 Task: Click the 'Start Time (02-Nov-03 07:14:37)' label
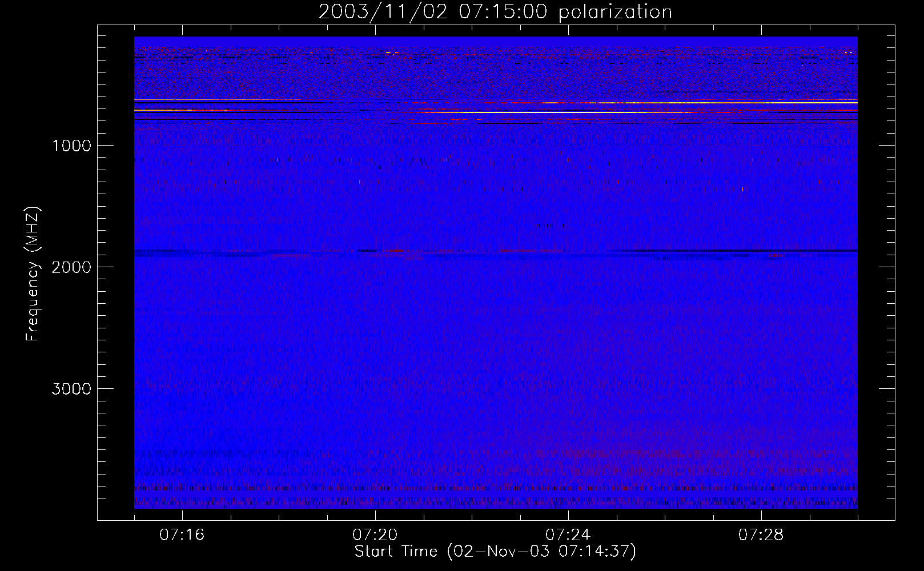click(495, 552)
